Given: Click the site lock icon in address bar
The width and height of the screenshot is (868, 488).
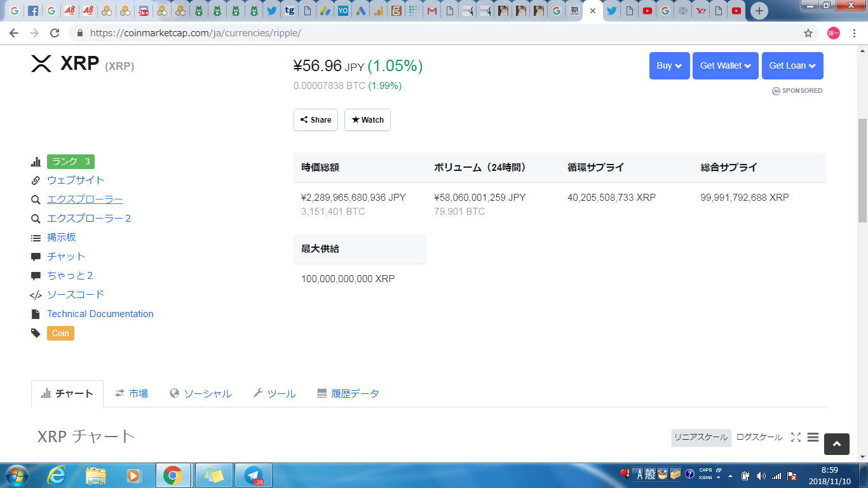Looking at the screenshot, I should [x=80, y=33].
